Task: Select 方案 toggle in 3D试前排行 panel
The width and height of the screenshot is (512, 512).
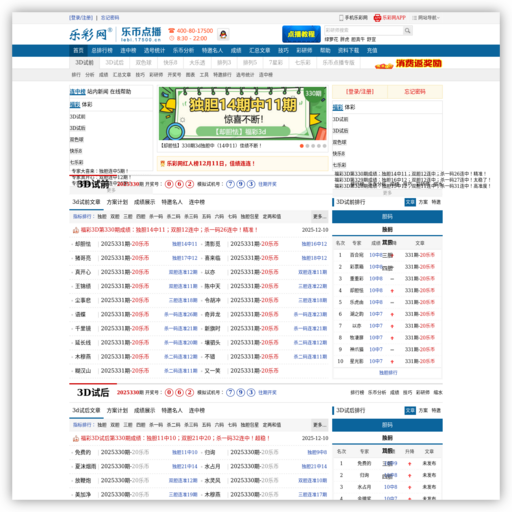Action: 423,202
